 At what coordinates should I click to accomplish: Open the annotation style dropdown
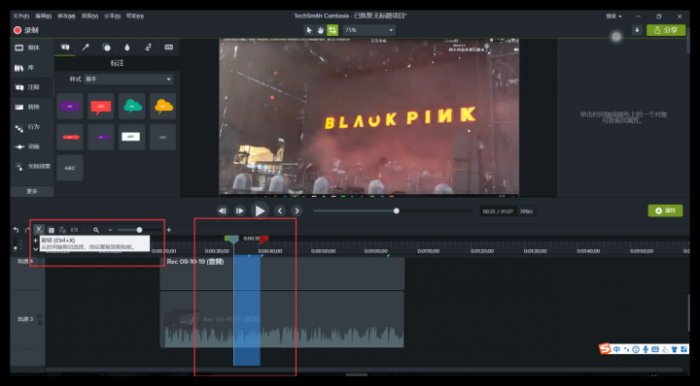point(129,79)
